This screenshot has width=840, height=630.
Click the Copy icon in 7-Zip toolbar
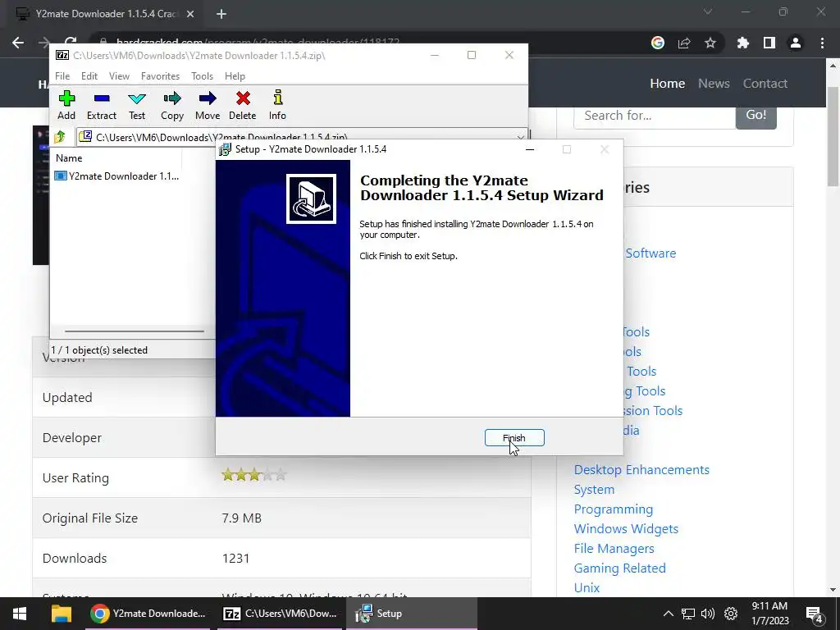(x=172, y=98)
